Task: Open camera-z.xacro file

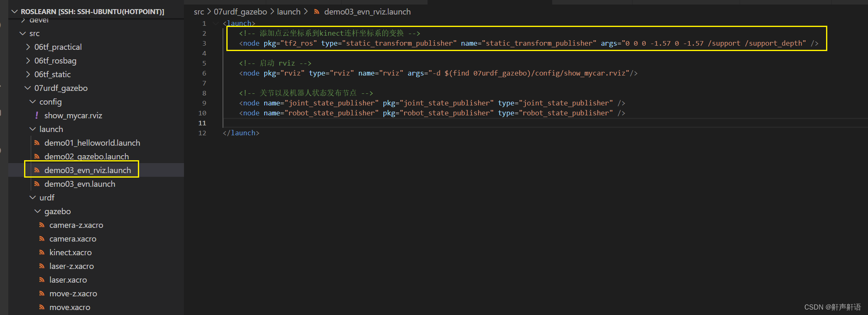Action: [x=76, y=225]
